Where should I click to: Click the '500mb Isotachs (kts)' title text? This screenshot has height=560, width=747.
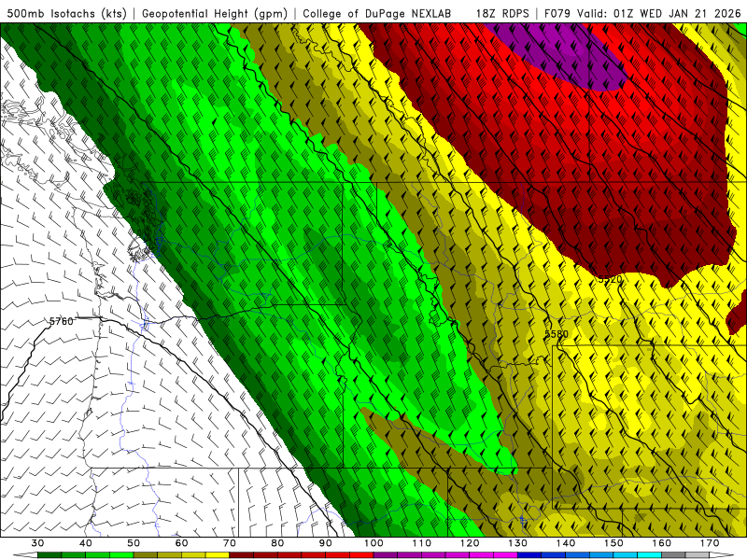click(x=66, y=13)
